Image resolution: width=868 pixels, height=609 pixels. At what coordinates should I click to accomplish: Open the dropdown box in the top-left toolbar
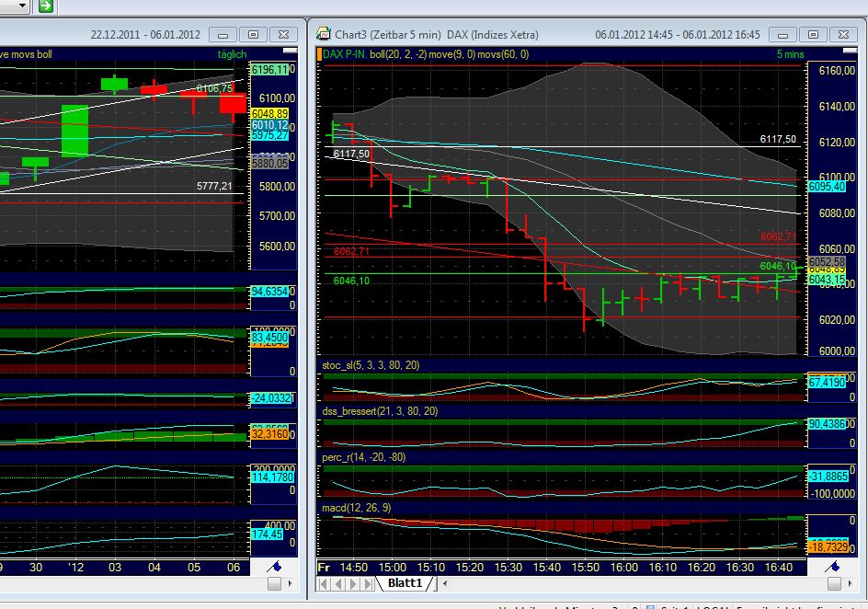click(x=22, y=6)
